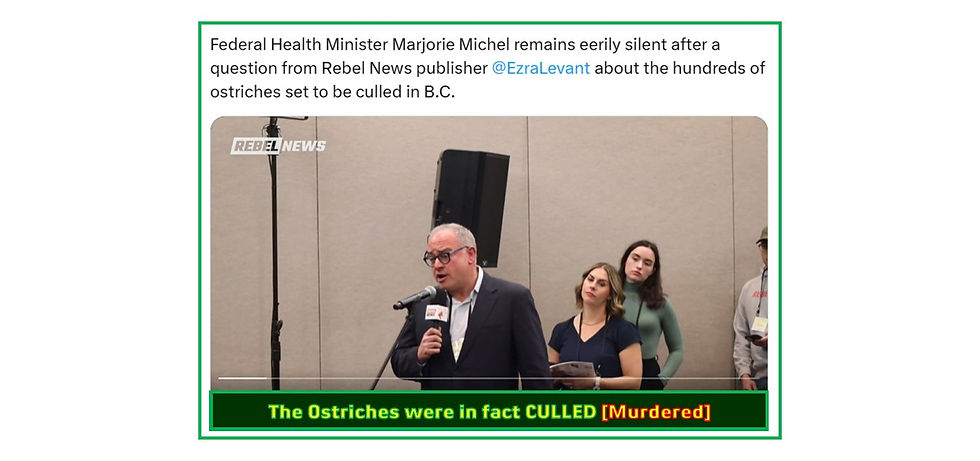Click the Rebel News watermark logo
The width and height of the screenshot is (980, 461).
278,146
